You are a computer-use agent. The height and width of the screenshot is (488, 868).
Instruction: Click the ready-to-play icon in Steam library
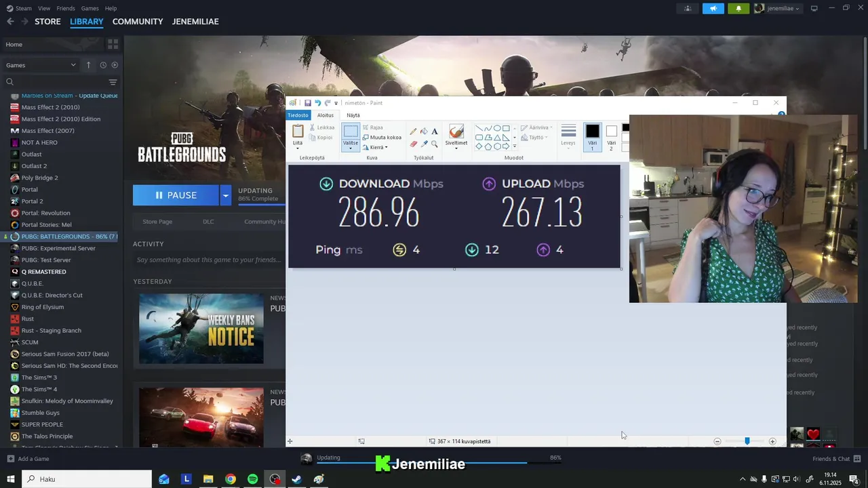tap(115, 65)
